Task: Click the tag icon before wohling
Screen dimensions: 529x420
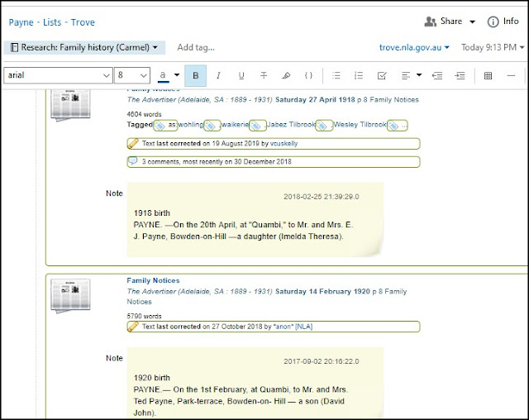Action: click(160, 126)
